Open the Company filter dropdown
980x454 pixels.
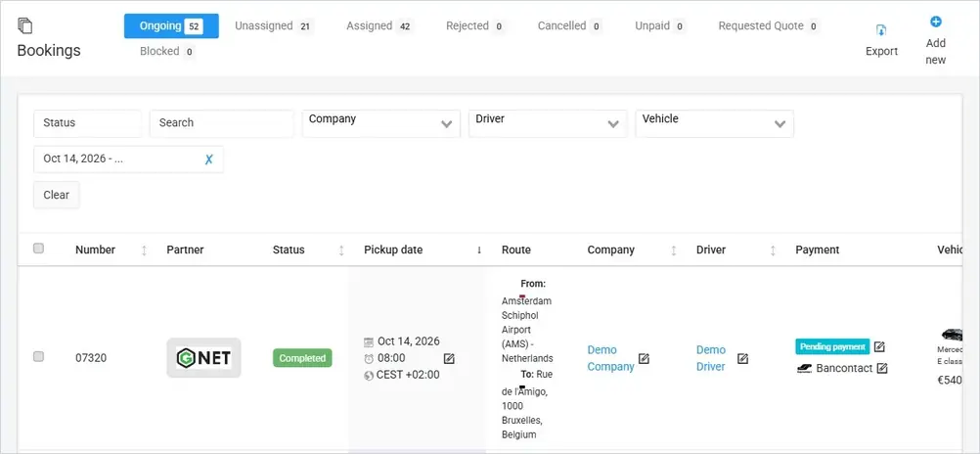[381, 124]
